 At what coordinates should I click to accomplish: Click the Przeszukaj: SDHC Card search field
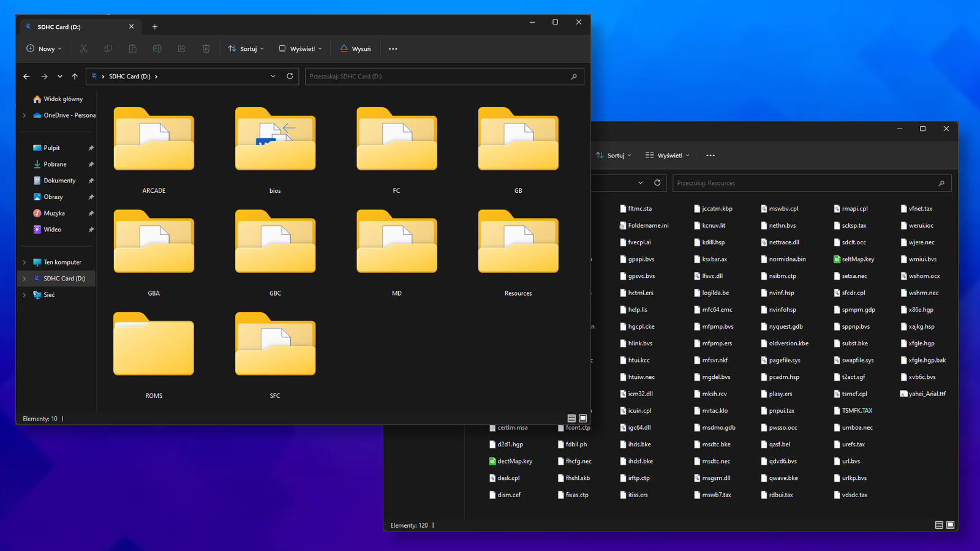pyautogui.click(x=438, y=77)
